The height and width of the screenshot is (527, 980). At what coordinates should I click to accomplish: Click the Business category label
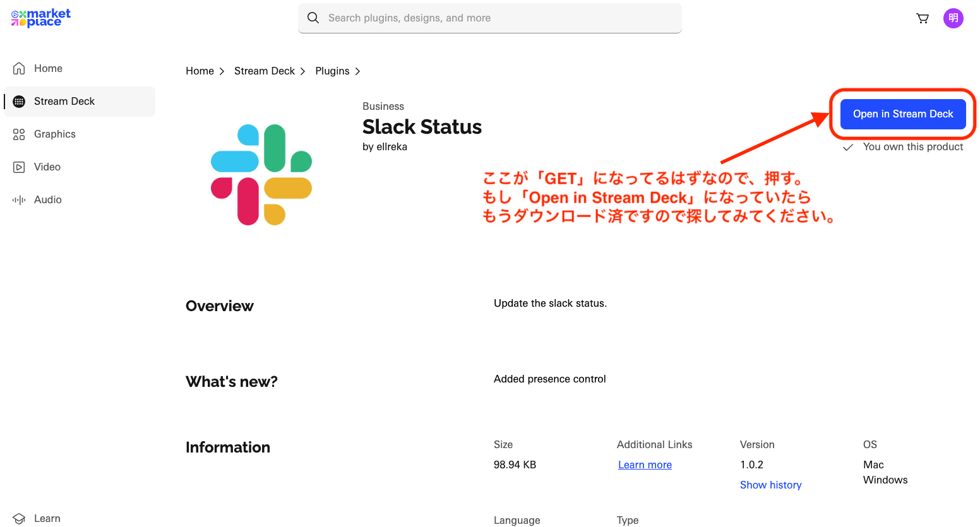383,106
